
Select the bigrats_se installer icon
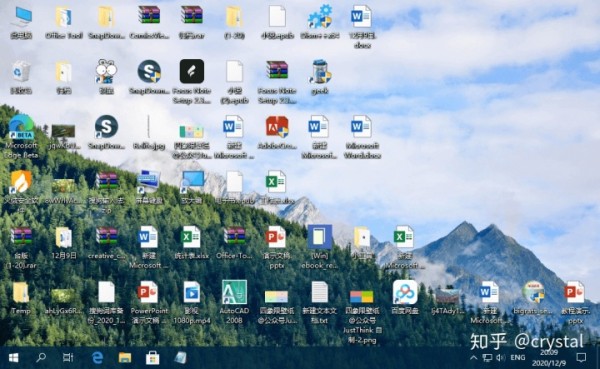pyautogui.click(x=533, y=292)
